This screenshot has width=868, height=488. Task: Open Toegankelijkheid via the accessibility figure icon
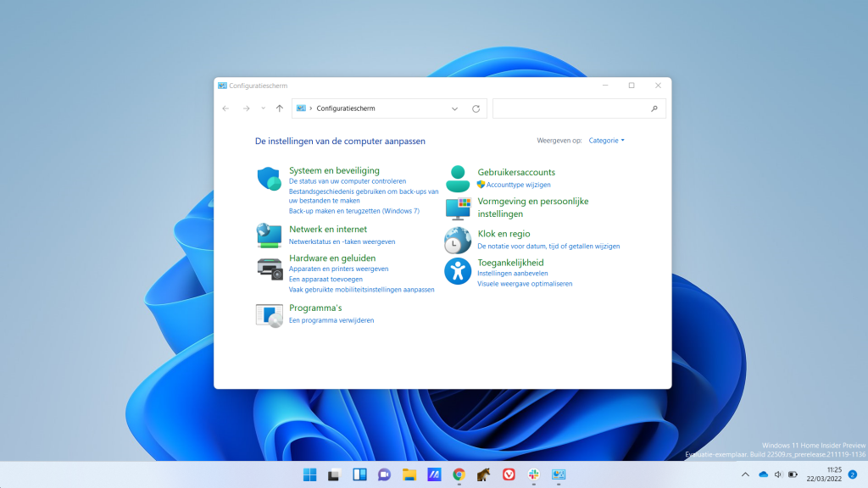458,271
